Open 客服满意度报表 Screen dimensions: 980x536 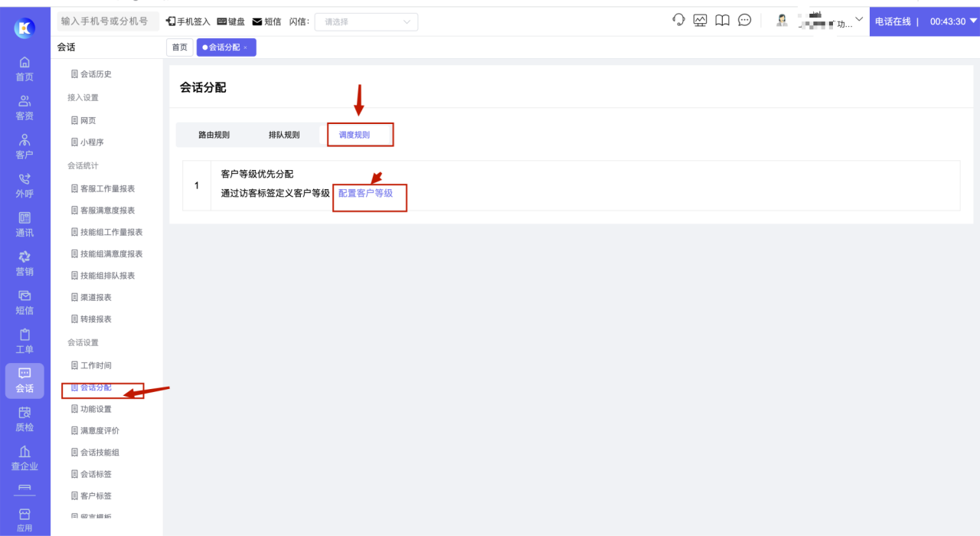click(103, 210)
